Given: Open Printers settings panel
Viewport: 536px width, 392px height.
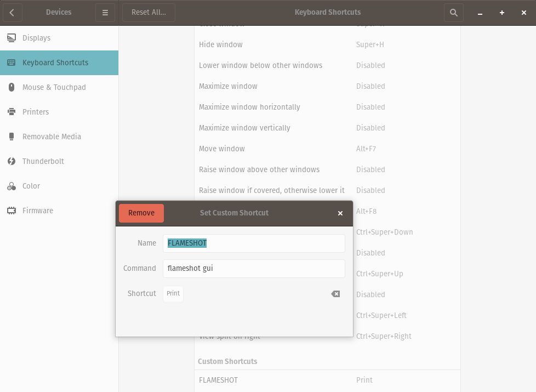Looking at the screenshot, I should pyautogui.click(x=59, y=112).
